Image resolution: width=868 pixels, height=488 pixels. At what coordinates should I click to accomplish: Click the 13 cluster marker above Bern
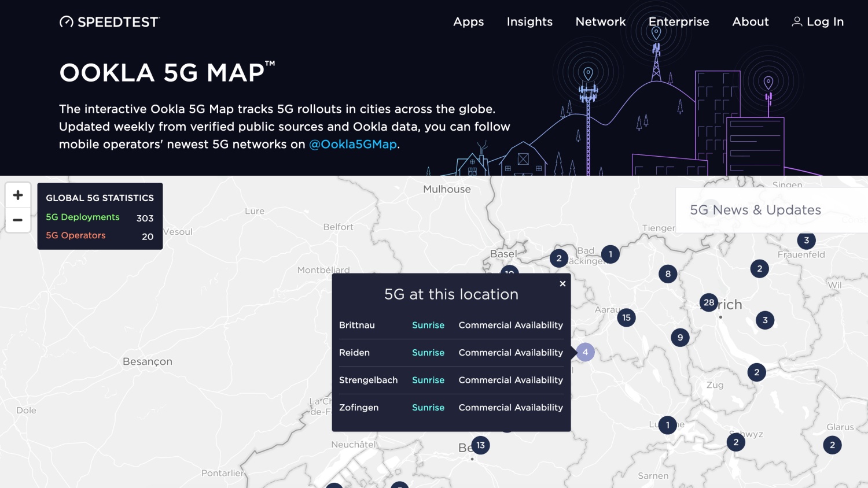[481, 445]
